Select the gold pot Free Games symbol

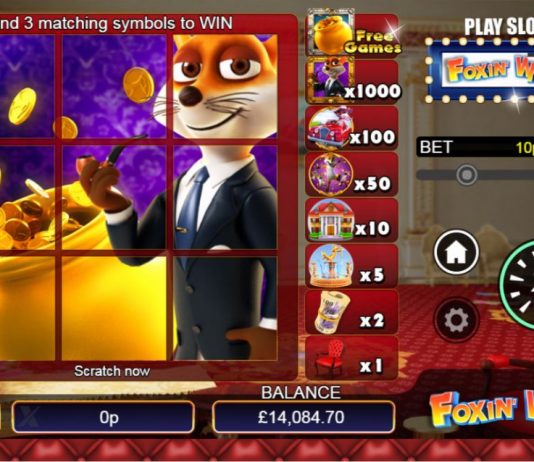pos(331,32)
